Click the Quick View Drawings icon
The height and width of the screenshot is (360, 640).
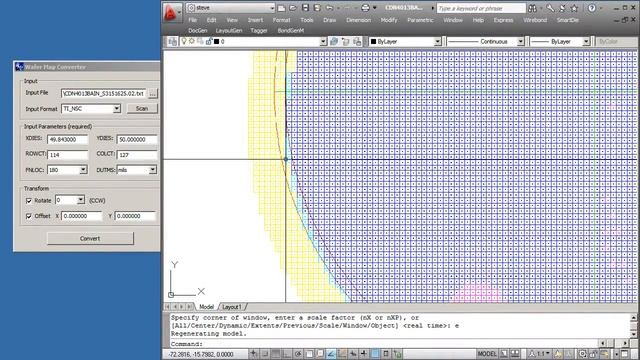tap(515, 354)
